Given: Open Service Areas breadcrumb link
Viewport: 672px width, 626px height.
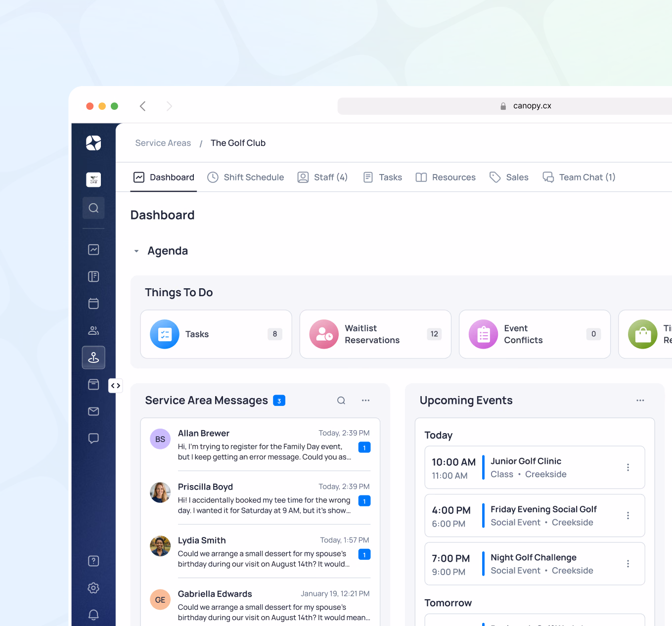Looking at the screenshot, I should [x=163, y=143].
